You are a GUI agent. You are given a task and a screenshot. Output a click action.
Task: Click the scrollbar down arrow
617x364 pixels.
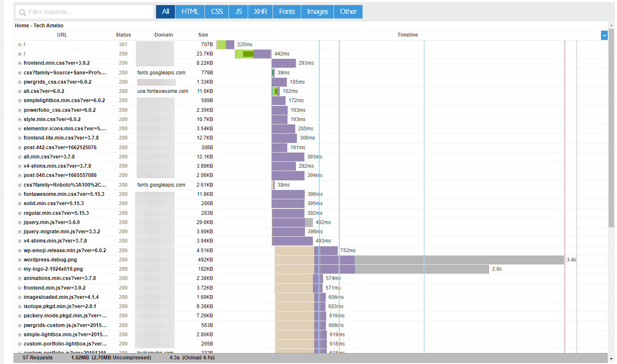tap(612, 359)
